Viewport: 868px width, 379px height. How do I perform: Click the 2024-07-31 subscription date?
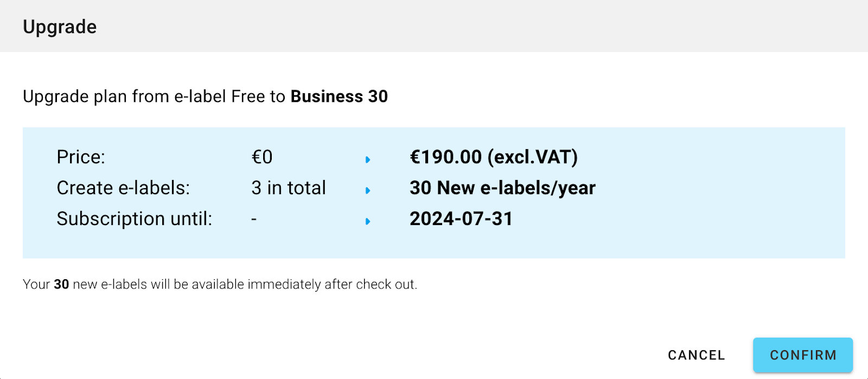click(461, 219)
